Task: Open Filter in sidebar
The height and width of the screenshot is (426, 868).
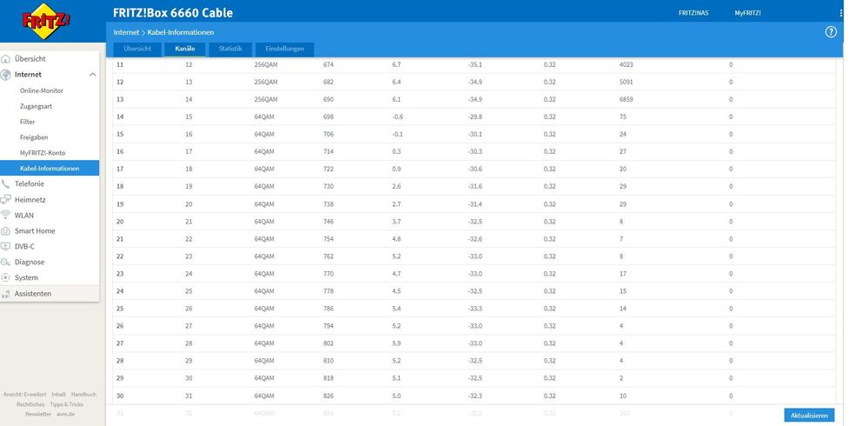Action: point(27,122)
